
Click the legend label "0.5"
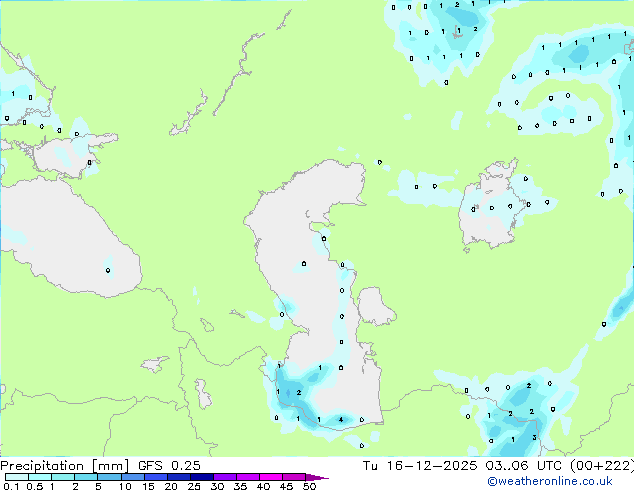tap(34, 486)
